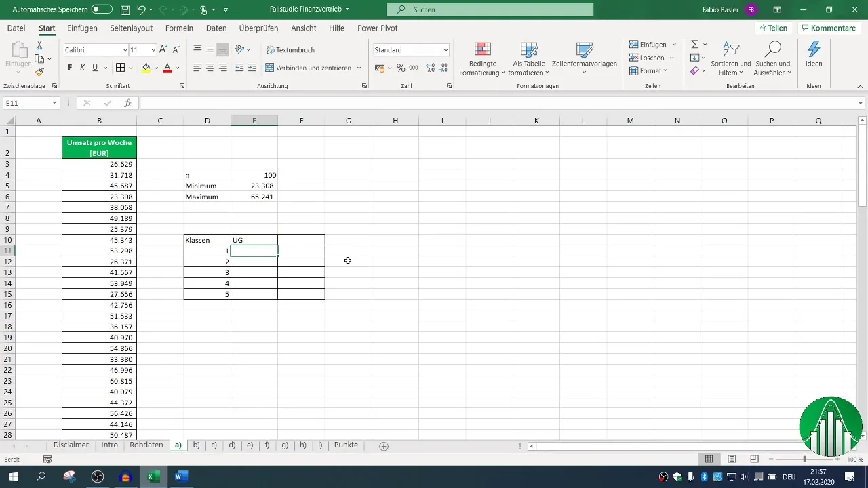Toggle bottom align button
The width and height of the screenshot is (868, 488).
(x=223, y=50)
